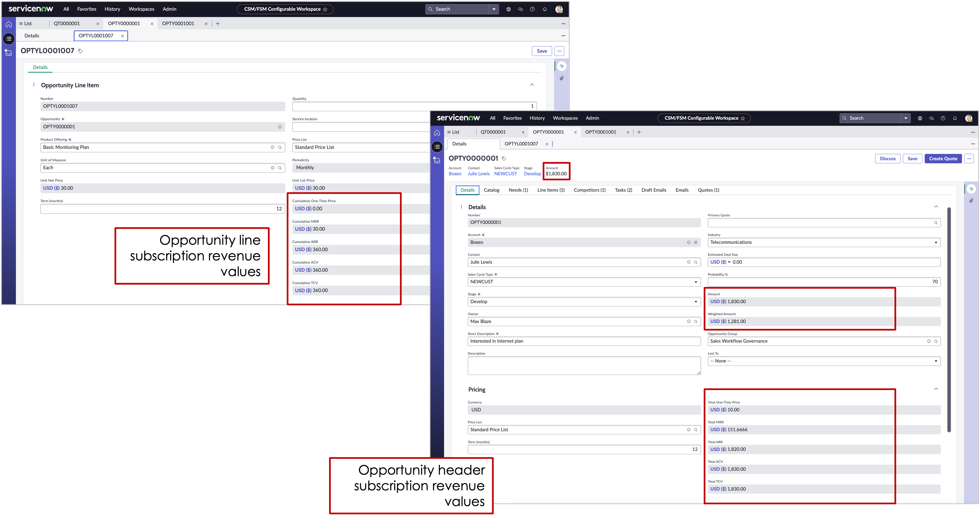Click the globe icon in the back window header

(509, 9)
